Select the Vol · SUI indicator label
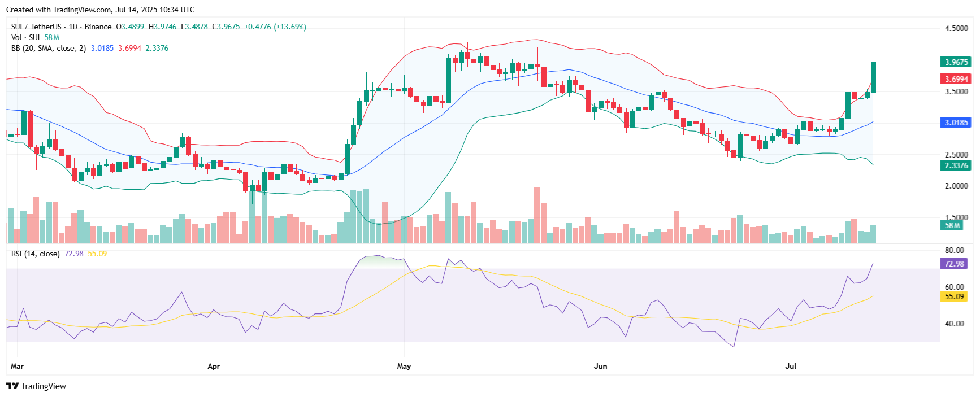This screenshot has height=397, width=980. (25, 37)
